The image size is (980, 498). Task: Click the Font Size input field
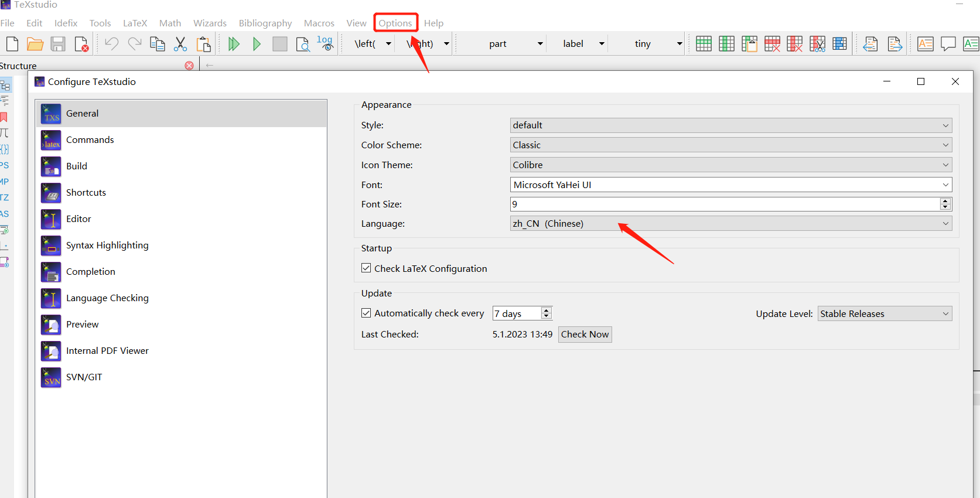725,204
